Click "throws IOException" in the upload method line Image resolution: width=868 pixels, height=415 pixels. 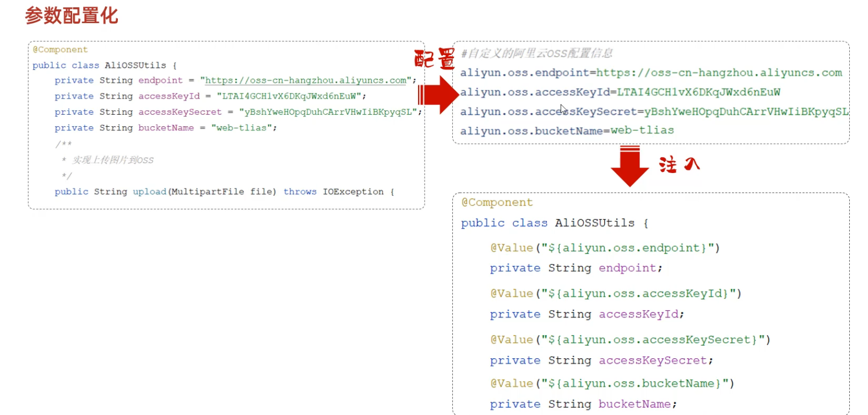tap(333, 192)
